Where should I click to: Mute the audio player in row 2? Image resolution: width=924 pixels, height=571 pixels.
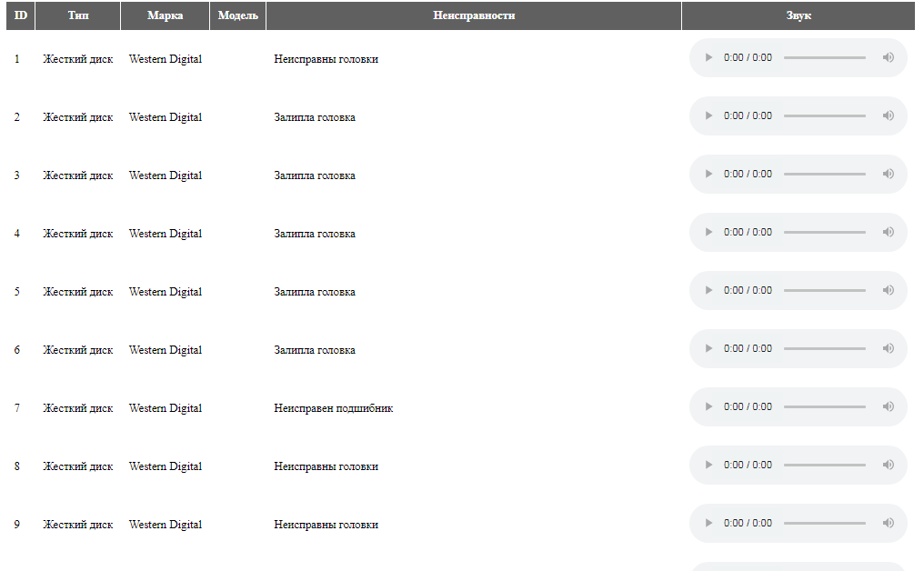[x=888, y=116]
